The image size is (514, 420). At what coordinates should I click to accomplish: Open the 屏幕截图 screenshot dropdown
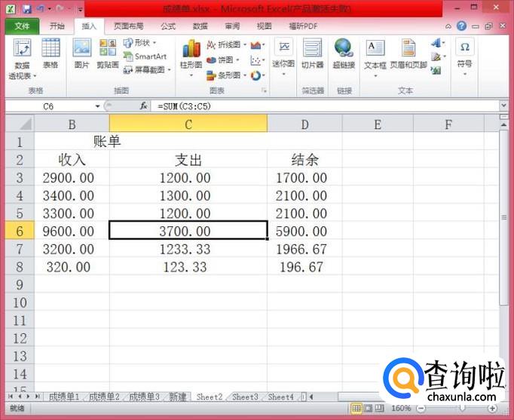click(x=147, y=70)
